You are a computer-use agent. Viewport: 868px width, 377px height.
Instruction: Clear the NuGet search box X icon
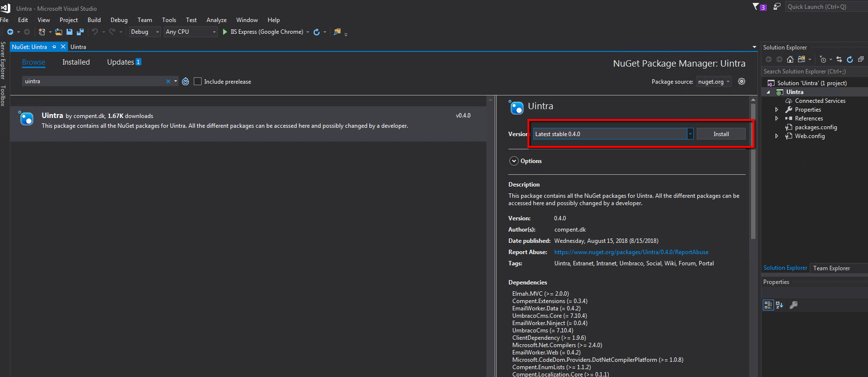pos(168,81)
